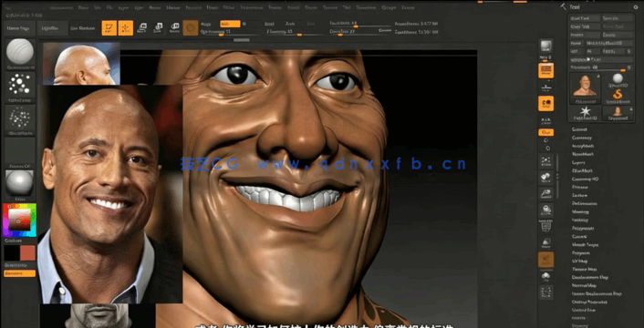Adjust the Z Intensity slider

pos(295,32)
